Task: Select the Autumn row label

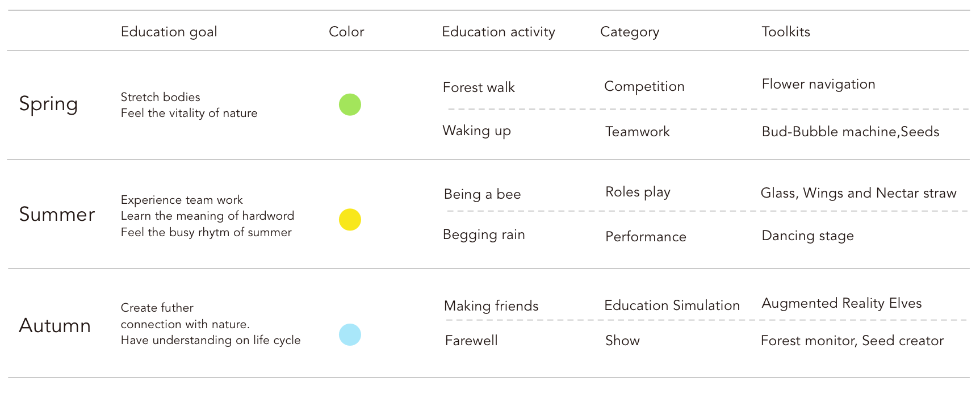Action: [55, 325]
